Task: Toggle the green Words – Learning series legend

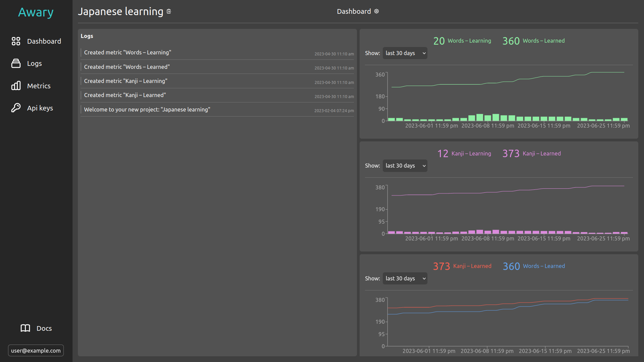Action: tap(469, 41)
